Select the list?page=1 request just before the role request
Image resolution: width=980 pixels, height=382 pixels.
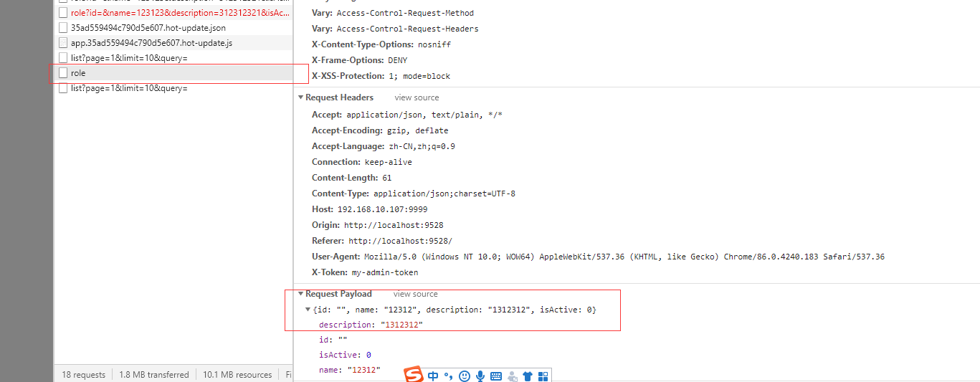coord(173,58)
